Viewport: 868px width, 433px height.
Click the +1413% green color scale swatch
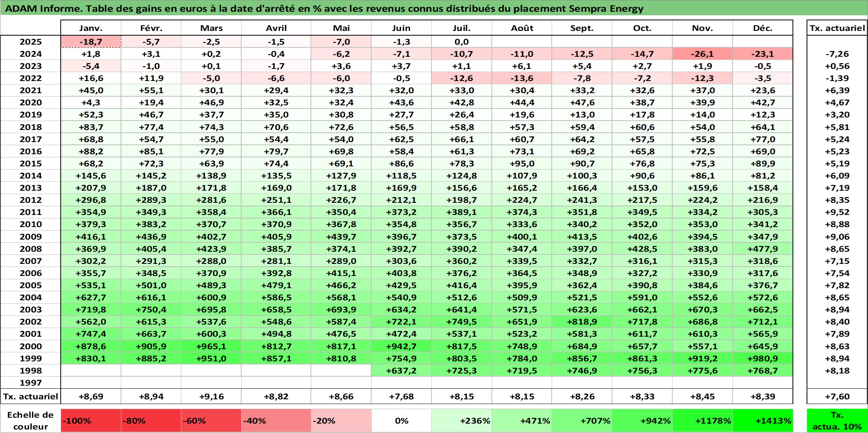click(763, 420)
